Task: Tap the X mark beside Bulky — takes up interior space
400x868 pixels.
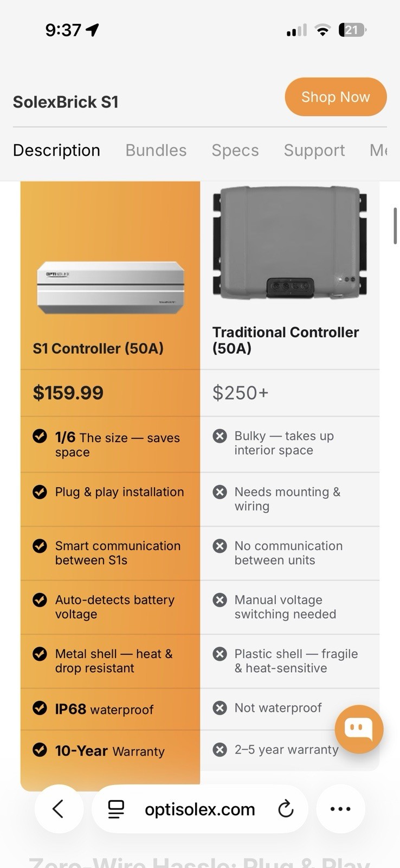Action: click(220, 436)
